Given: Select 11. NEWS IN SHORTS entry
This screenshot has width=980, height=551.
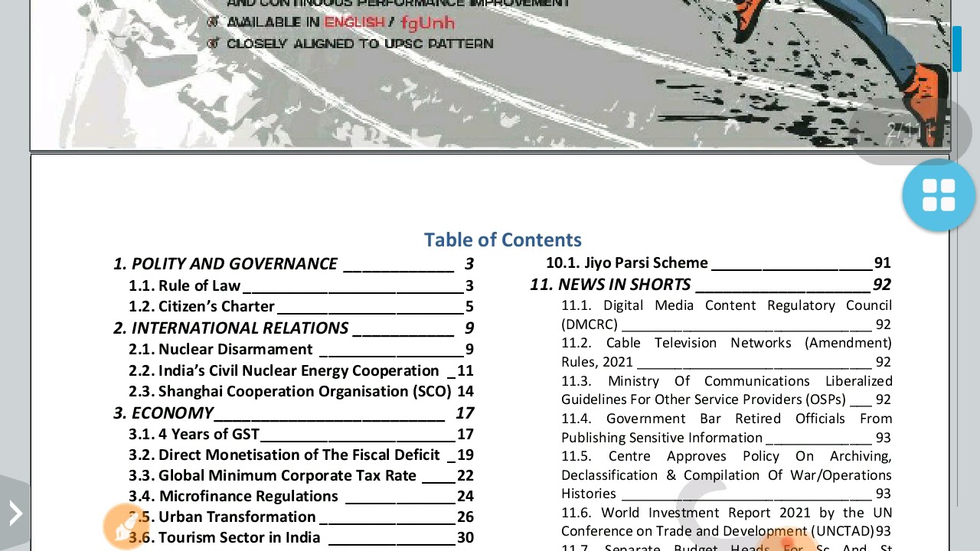Looking at the screenshot, I should point(710,285).
